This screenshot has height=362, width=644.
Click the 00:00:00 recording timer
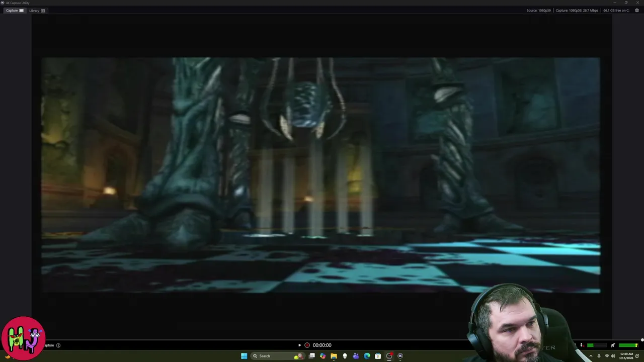[x=322, y=345]
